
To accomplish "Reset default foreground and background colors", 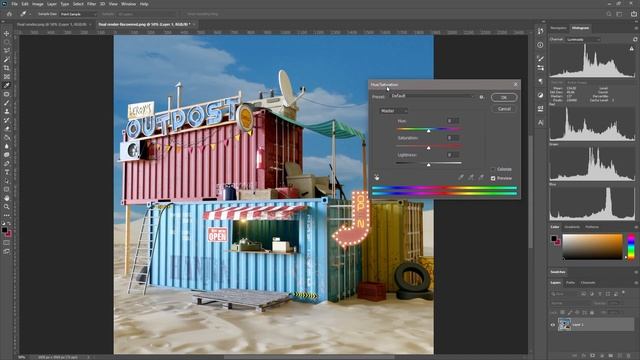I will (x=3, y=224).
